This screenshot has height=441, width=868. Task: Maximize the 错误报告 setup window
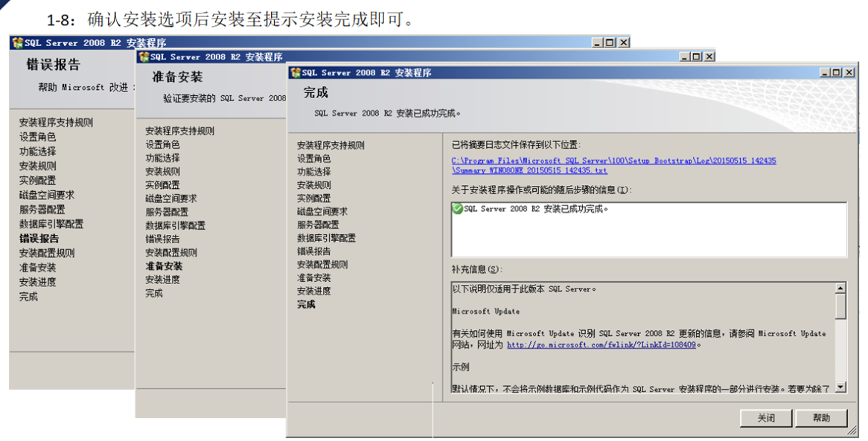(x=610, y=42)
